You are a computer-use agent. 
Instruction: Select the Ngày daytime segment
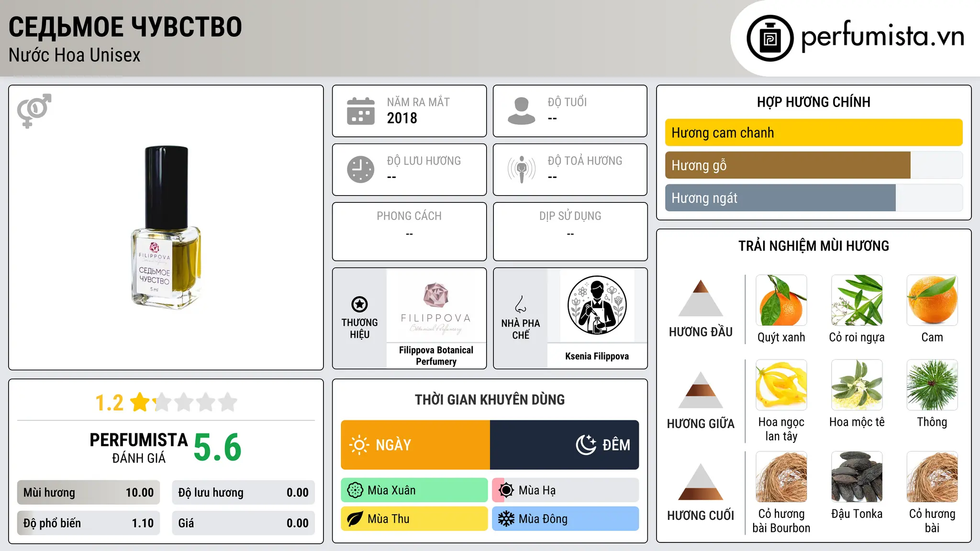click(415, 445)
